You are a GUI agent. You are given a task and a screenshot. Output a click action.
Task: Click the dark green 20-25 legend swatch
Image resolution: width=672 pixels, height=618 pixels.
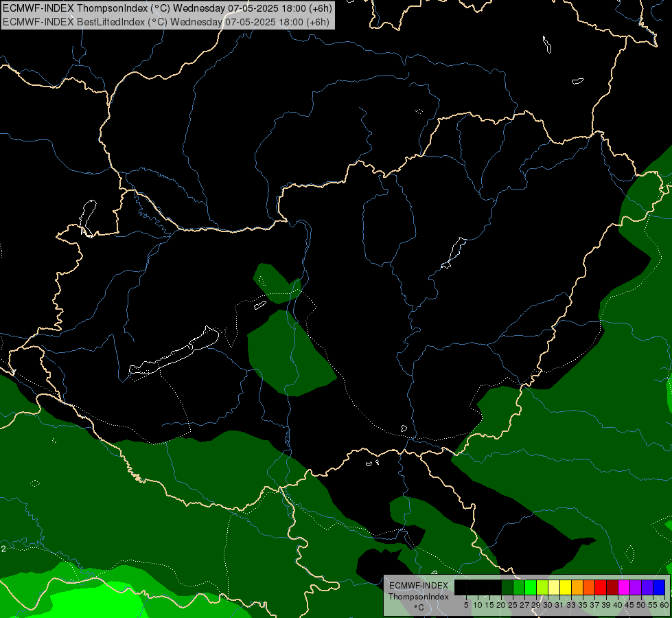tap(507, 587)
